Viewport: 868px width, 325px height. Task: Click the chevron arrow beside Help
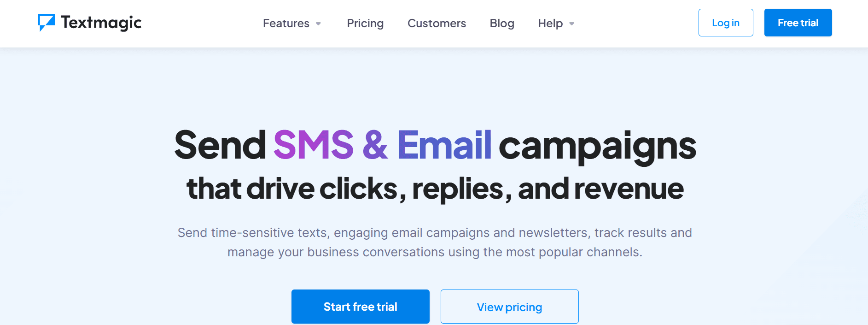tap(571, 24)
